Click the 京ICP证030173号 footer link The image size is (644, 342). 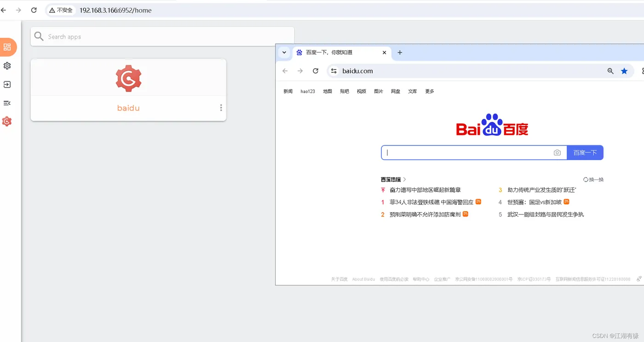pos(534,279)
